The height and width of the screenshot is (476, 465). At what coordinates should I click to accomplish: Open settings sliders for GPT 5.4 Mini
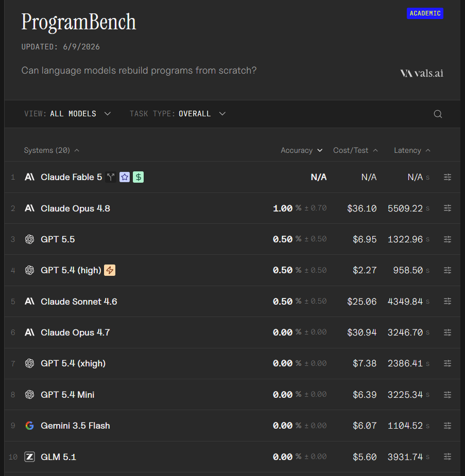pyautogui.click(x=447, y=395)
